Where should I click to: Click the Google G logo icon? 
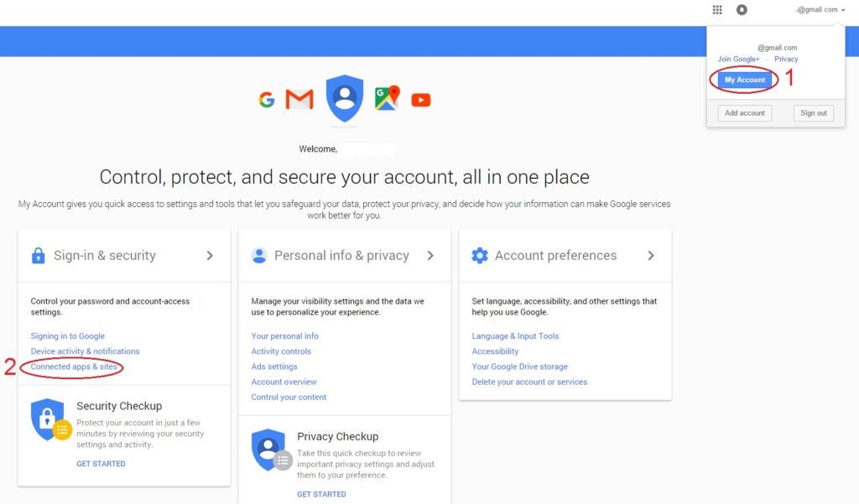[267, 99]
